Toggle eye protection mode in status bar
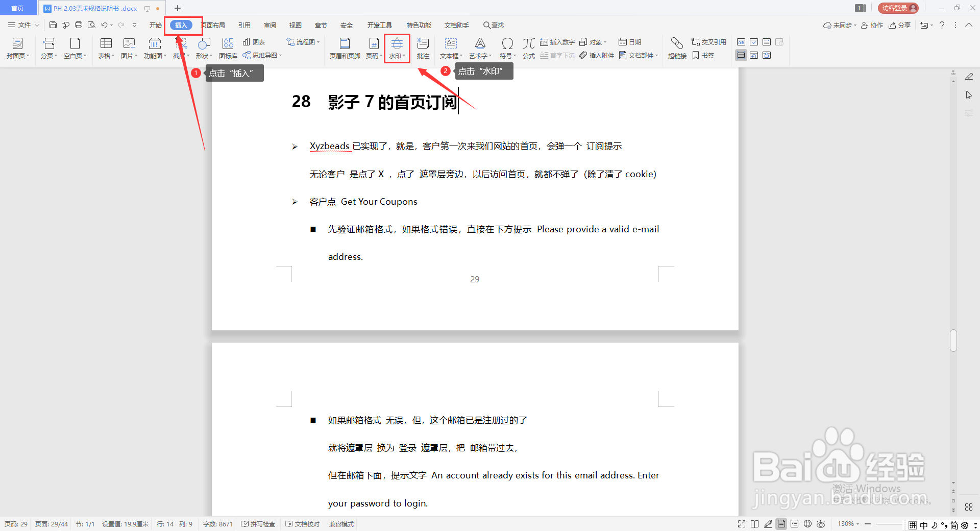 pos(820,524)
